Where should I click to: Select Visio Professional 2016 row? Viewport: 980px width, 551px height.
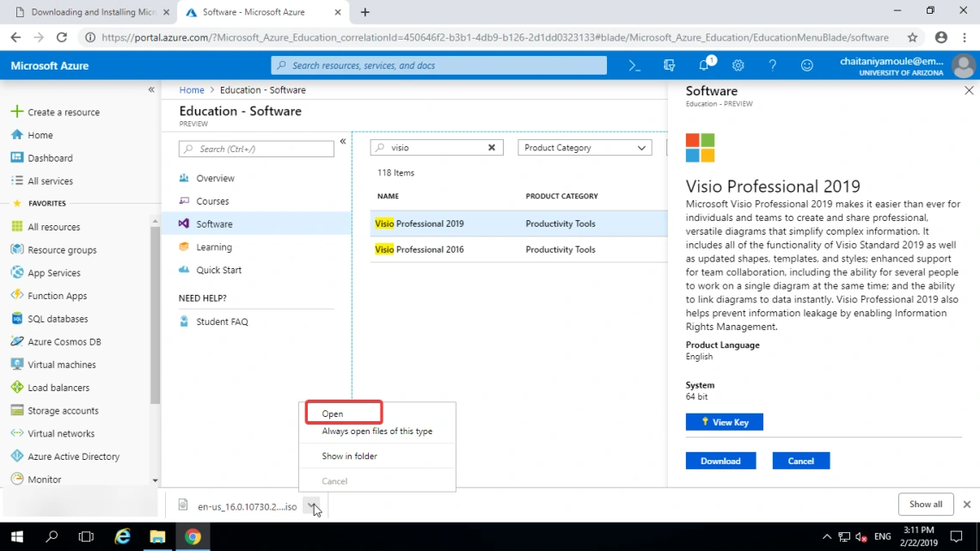click(518, 249)
